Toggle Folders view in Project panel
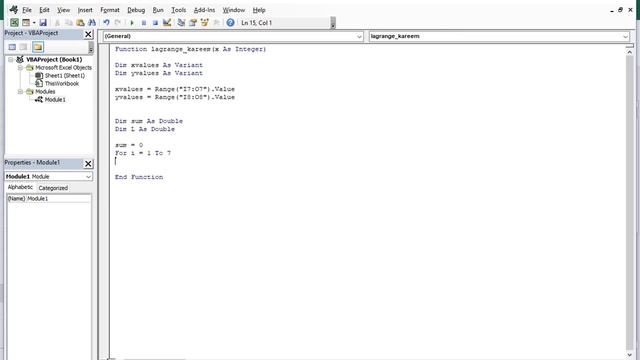 38,47
